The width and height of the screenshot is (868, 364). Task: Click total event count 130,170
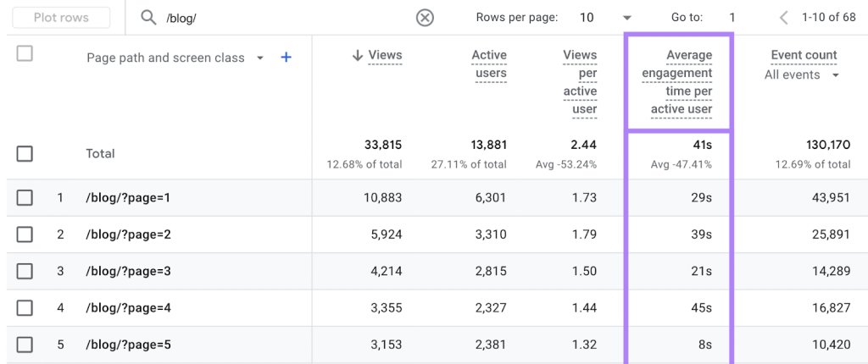(827, 146)
